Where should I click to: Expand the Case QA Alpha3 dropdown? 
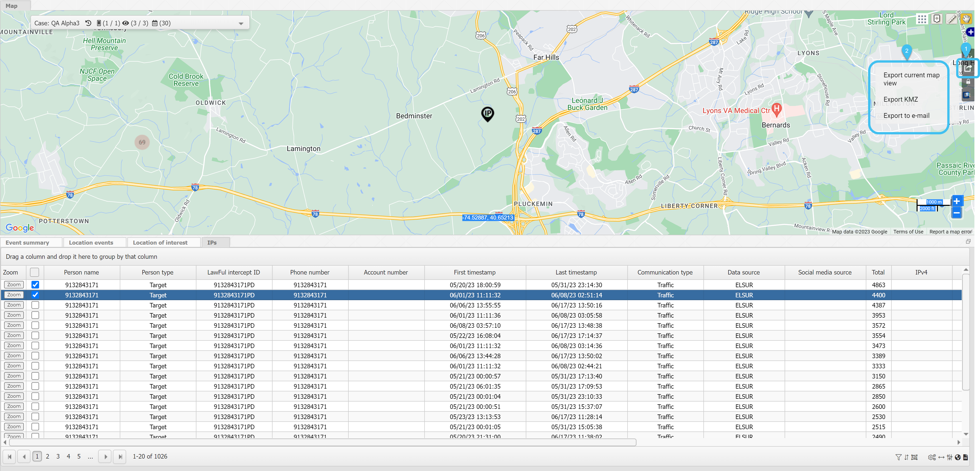point(241,24)
